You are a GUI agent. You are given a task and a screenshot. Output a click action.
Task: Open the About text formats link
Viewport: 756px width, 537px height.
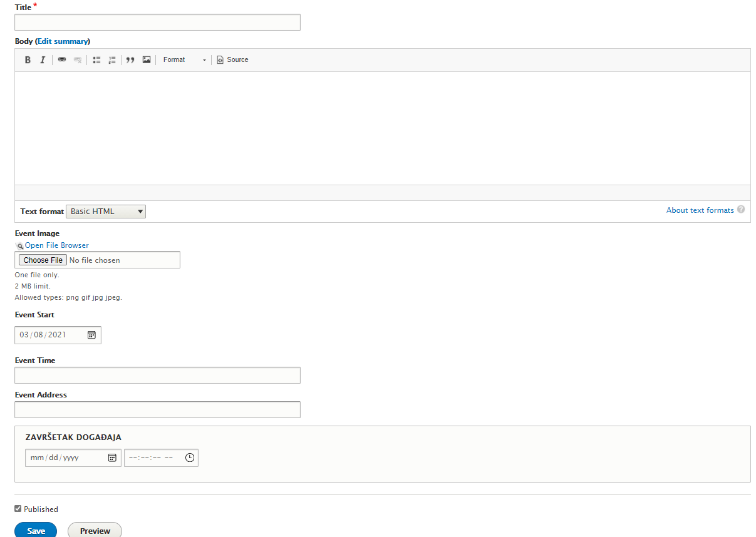coord(700,210)
